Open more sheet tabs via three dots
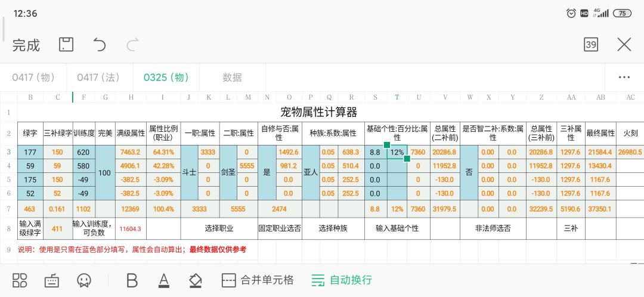644x297 pixels. coord(624,77)
